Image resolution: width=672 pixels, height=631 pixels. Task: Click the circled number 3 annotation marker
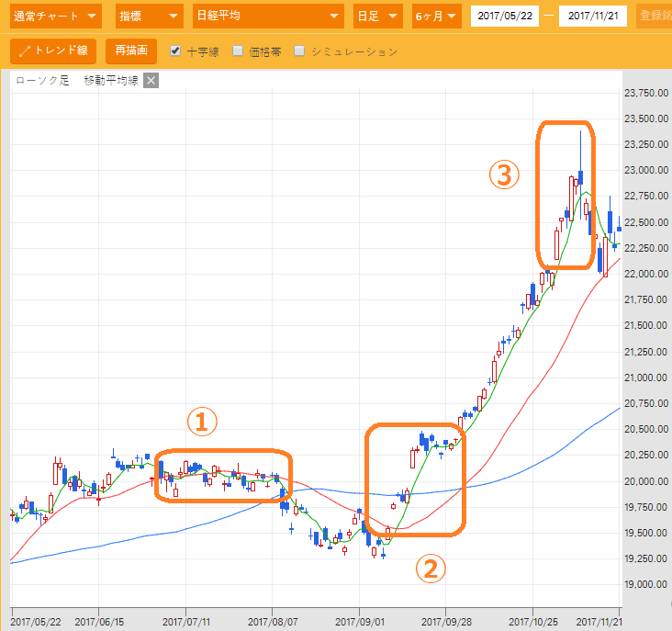pyautogui.click(x=503, y=175)
